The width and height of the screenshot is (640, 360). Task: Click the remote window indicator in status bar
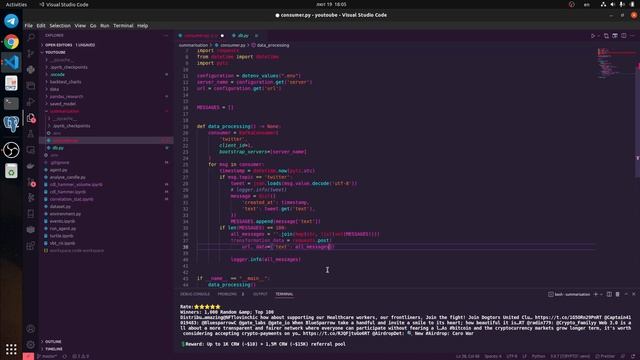tap(28, 356)
